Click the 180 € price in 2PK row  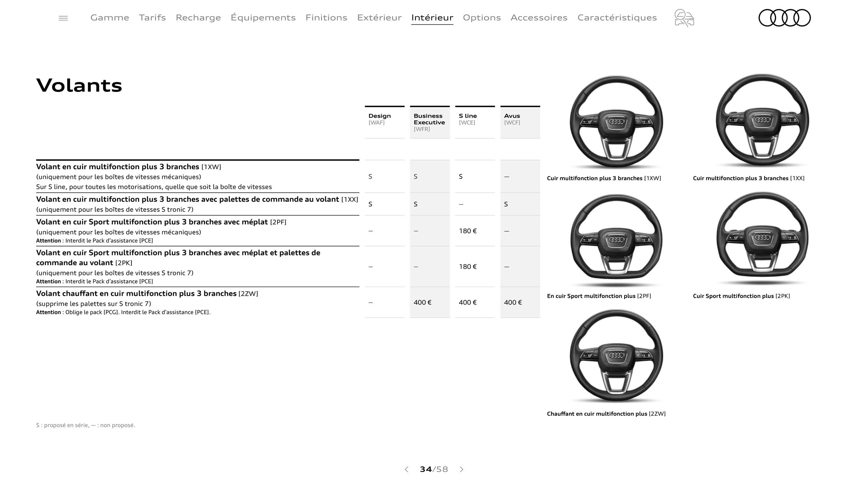tap(468, 267)
